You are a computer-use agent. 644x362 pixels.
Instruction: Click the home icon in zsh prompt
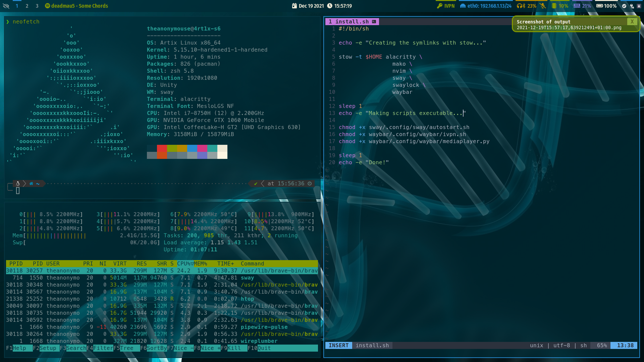(31, 183)
